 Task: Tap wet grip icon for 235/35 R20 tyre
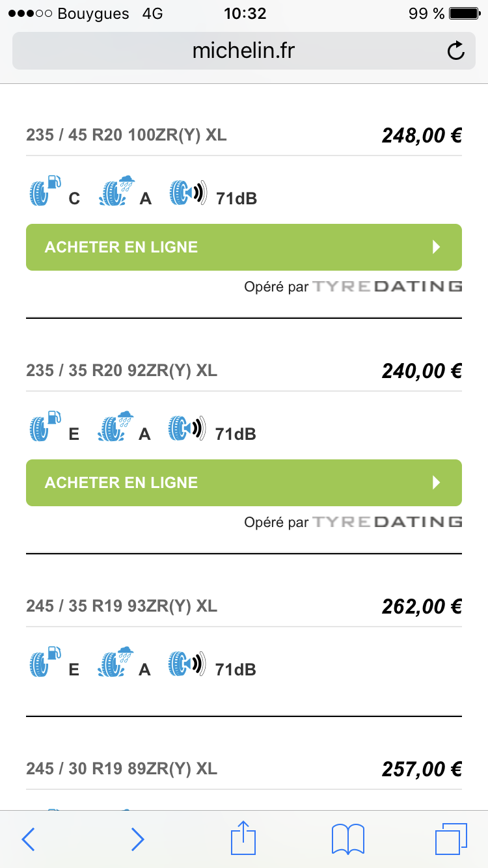(117, 427)
